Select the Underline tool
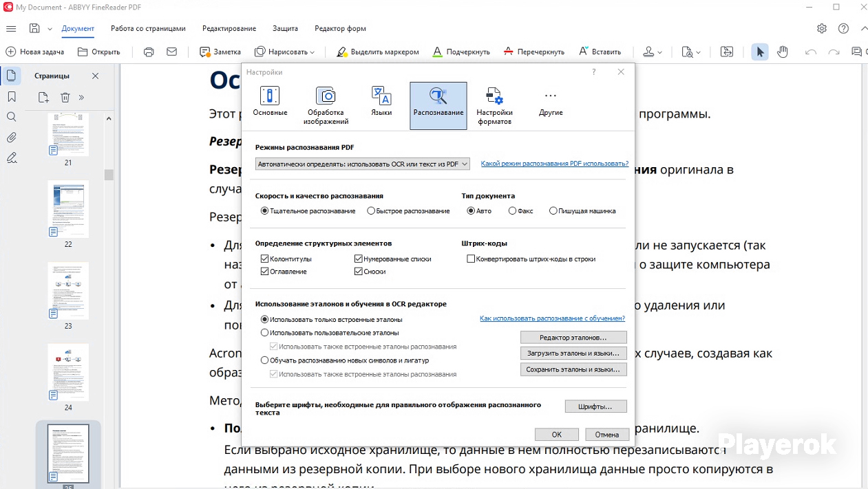 coord(461,52)
